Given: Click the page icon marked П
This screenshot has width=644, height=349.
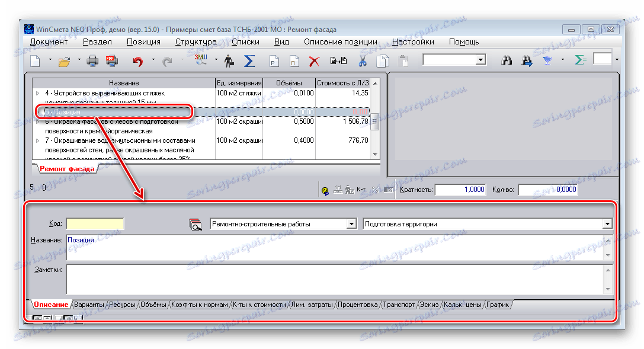Looking at the screenshot, I should 294,61.
